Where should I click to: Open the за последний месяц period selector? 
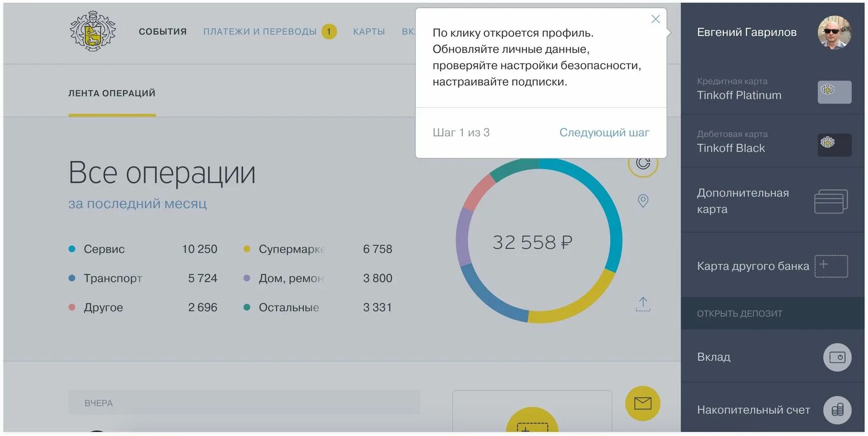coord(137,203)
